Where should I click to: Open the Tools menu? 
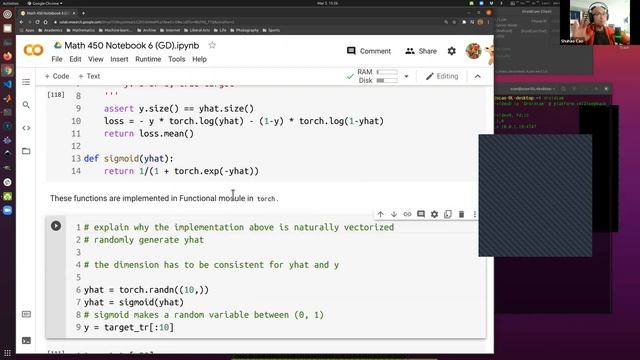click(x=176, y=59)
